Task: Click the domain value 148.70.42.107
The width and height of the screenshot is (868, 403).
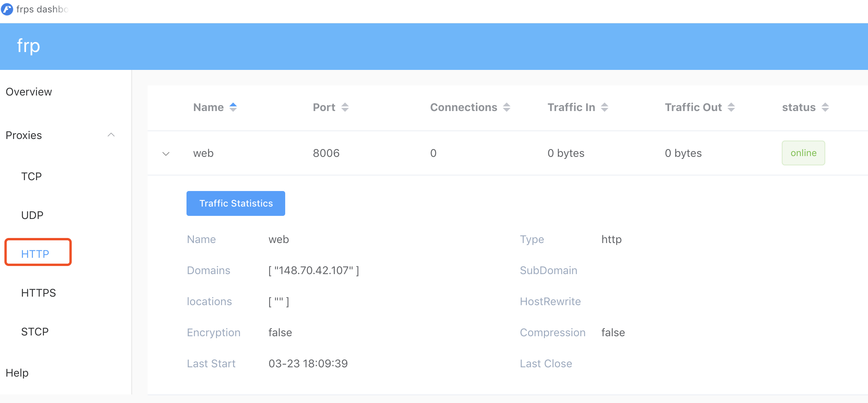Action: 314,270
